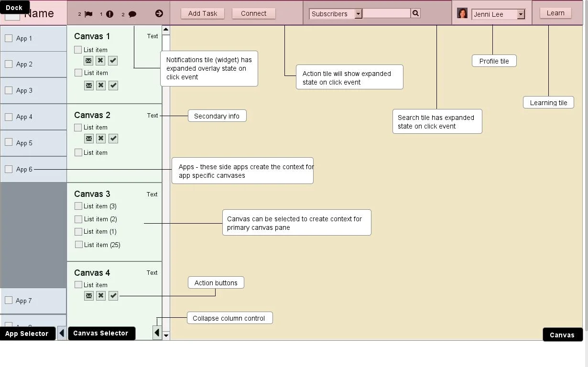
Task: Click the circled arrow icon in header
Action: pos(158,13)
